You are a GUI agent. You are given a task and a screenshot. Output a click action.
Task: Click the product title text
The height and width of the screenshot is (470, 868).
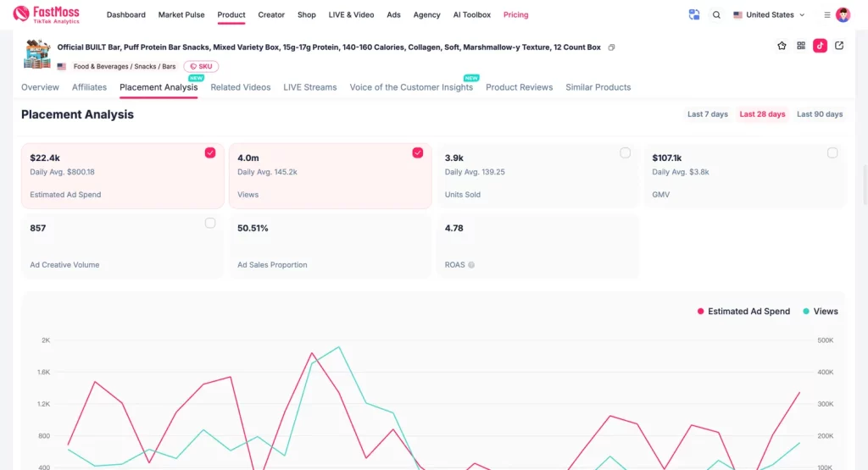(x=329, y=47)
